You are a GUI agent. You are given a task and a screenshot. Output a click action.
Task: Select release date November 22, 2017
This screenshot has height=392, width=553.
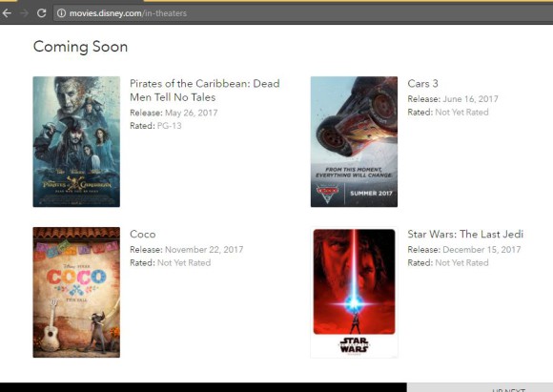tap(204, 250)
